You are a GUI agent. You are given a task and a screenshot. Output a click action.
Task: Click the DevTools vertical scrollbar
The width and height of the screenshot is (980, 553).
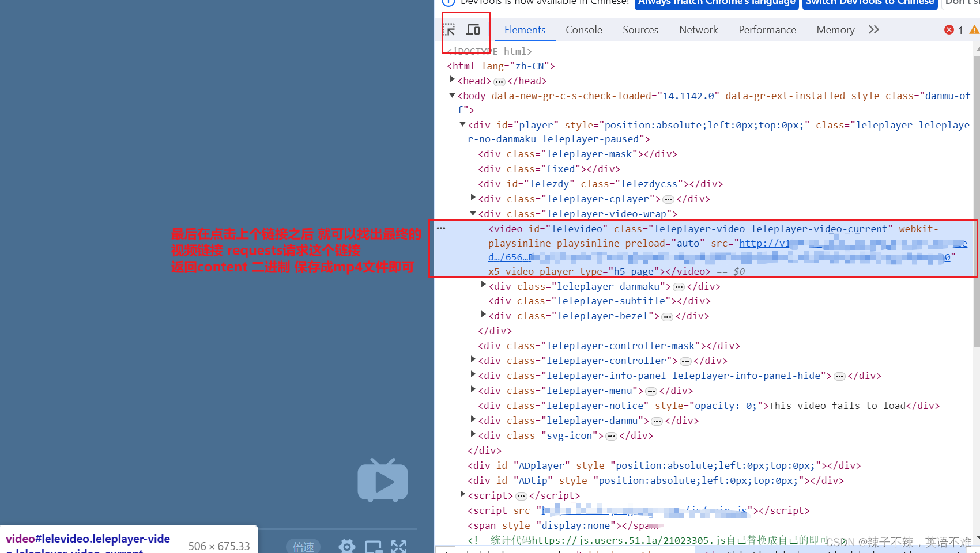tap(977, 202)
